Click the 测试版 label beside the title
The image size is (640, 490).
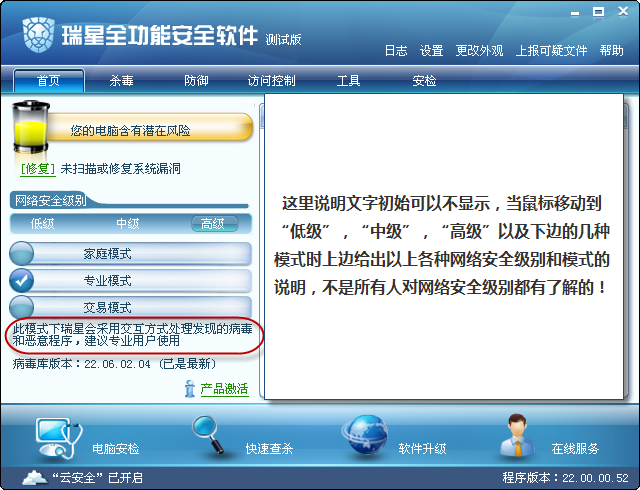pos(283,40)
